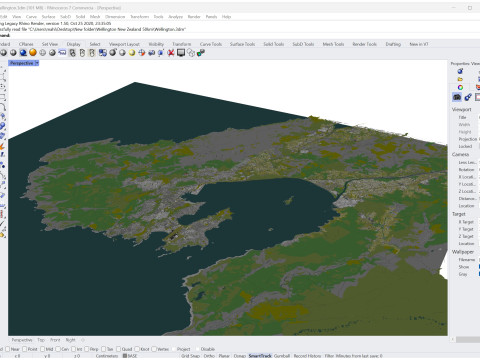Image resolution: width=480 pixels, height=360 pixels.
Task: Click the red X icon in Display toolbar
Action: pyautogui.click(x=171, y=53)
